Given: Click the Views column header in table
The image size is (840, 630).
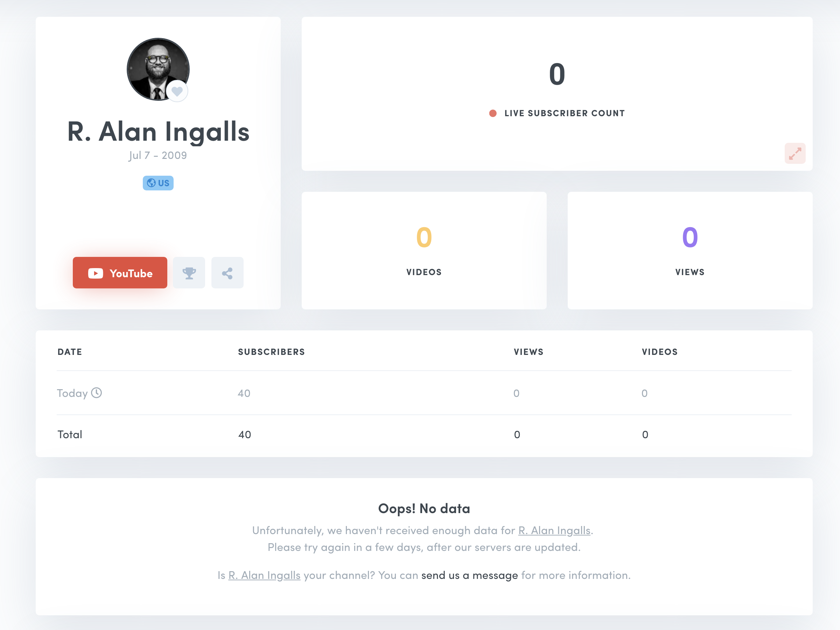Looking at the screenshot, I should pos(528,352).
